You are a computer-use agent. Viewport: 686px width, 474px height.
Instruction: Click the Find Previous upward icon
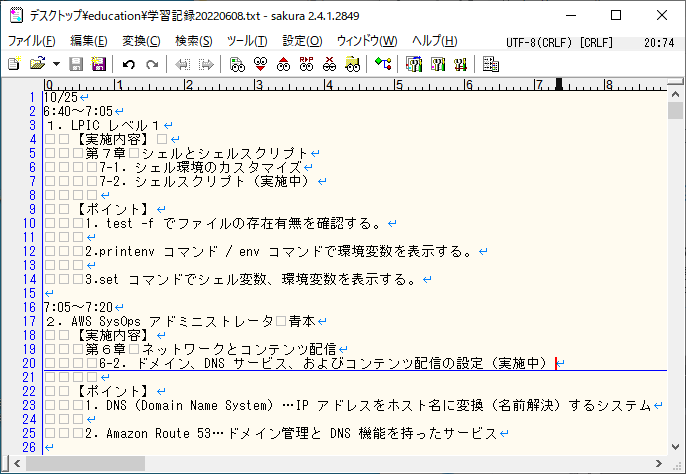pos(284,64)
